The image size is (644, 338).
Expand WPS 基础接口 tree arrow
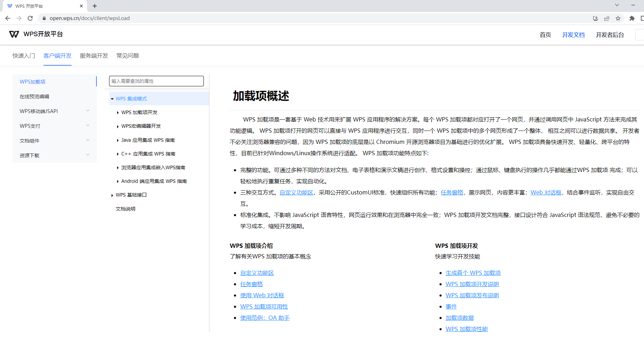(112, 195)
